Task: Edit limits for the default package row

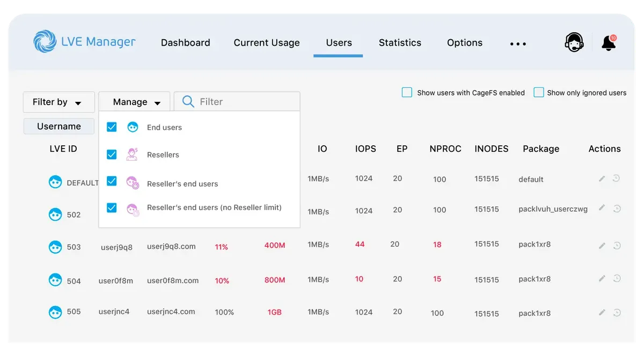Action: [x=602, y=179]
